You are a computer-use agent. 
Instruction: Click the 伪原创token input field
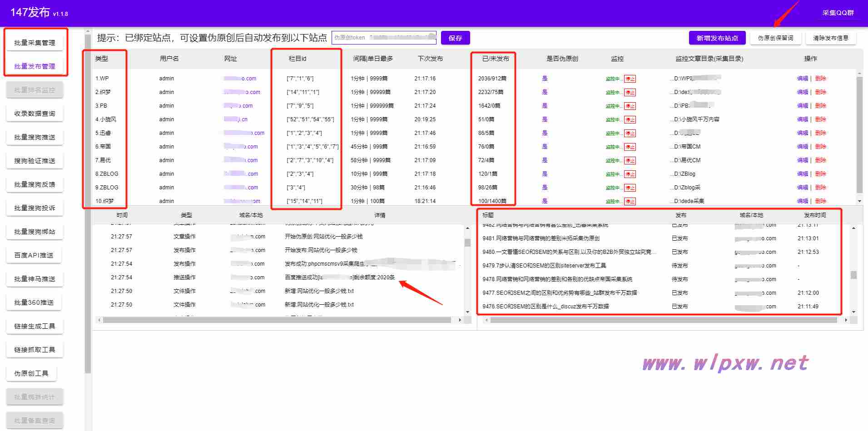pos(384,38)
